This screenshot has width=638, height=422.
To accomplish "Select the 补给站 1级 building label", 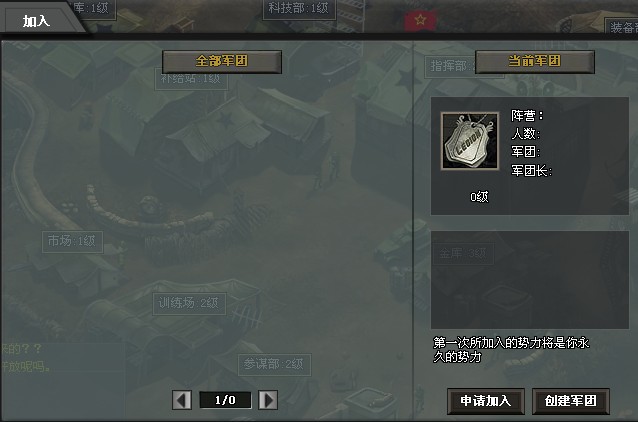I will pos(191,79).
